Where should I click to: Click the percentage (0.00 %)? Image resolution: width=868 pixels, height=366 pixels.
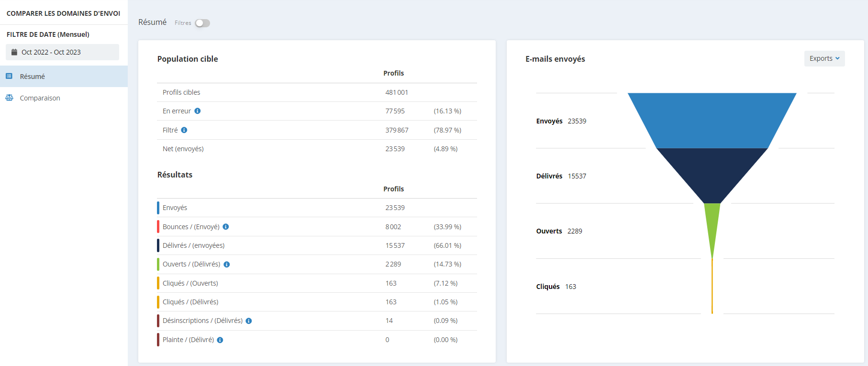click(x=445, y=340)
